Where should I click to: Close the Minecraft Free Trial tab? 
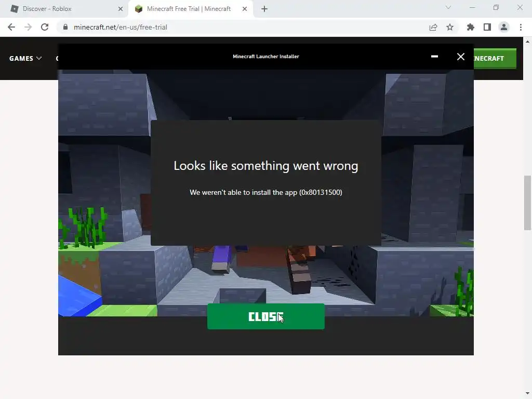pyautogui.click(x=245, y=9)
